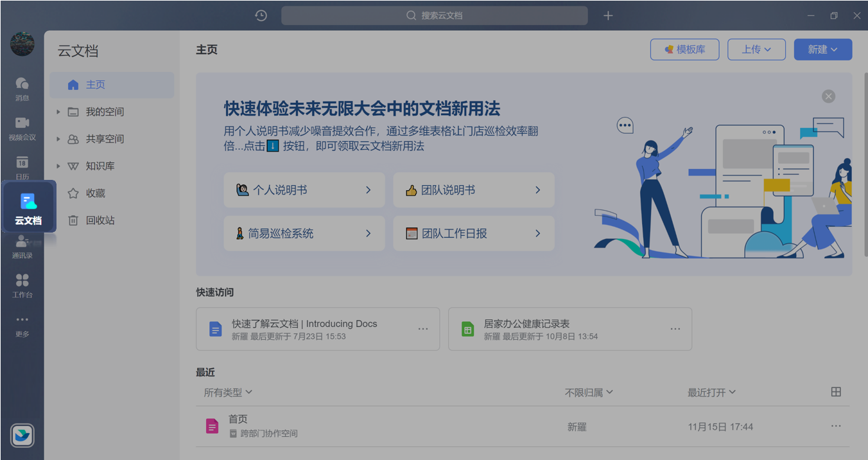This screenshot has height=460, width=868.
Task: Open Video Meeting (视频会议) in sidebar
Action: coord(22,128)
